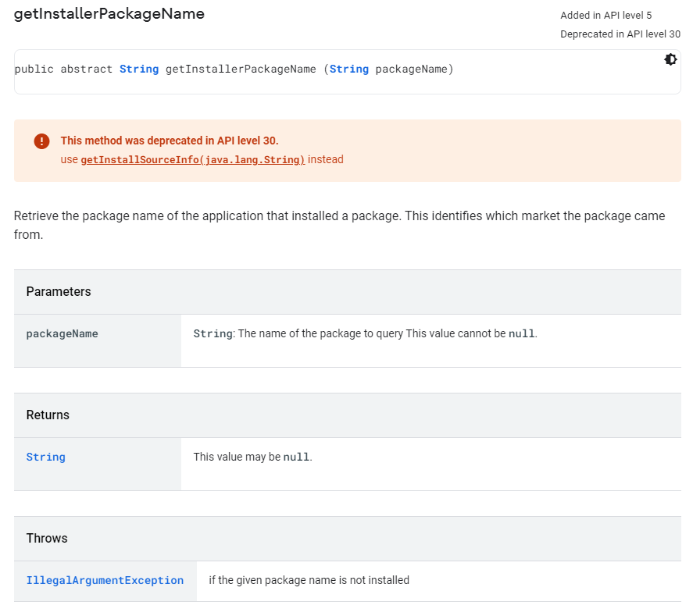Click the 'This value may be null' text
The width and height of the screenshot is (693, 616).
[x=252, y=458]
